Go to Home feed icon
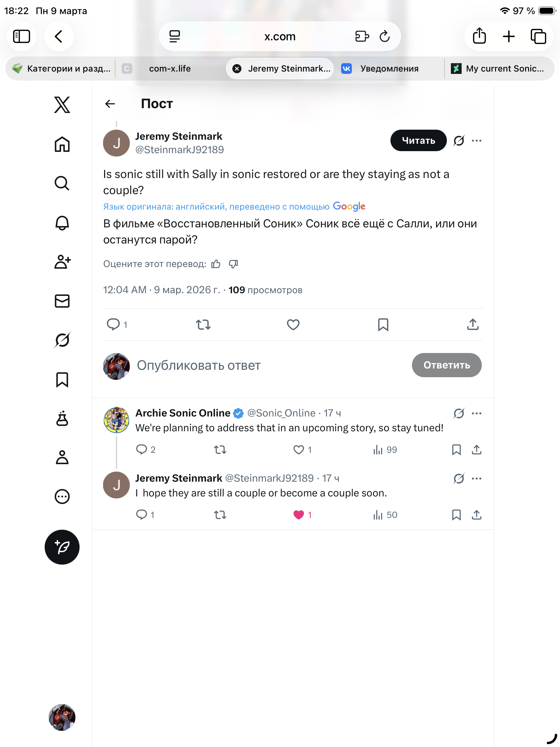 coord(62,144)
